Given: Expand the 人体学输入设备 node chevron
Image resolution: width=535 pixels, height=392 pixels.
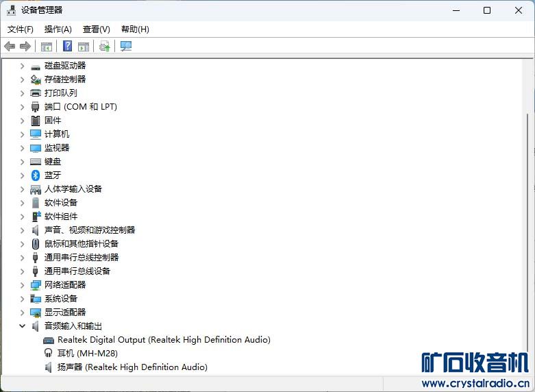Looking at the screenshot, I should pos(22,189).
